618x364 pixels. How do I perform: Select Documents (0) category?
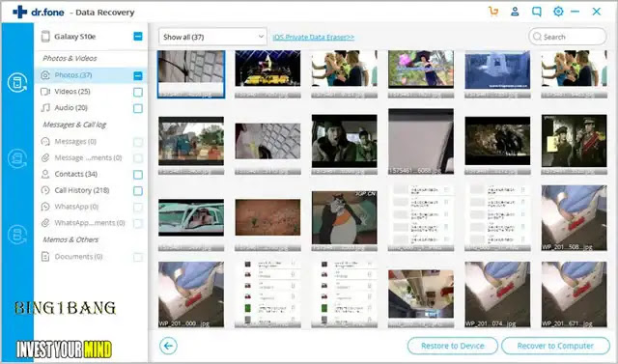(x=78, y=257)
